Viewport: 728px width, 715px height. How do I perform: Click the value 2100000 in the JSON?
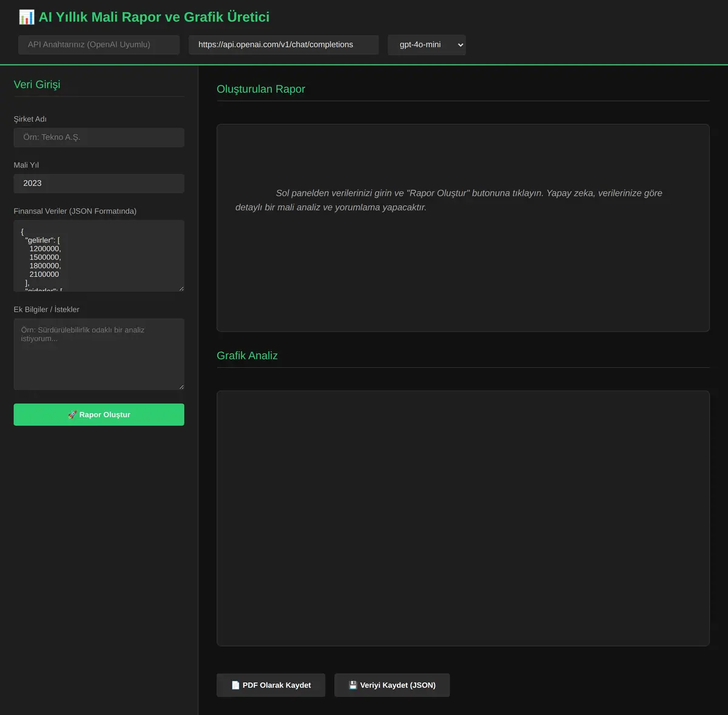point(44,274)
